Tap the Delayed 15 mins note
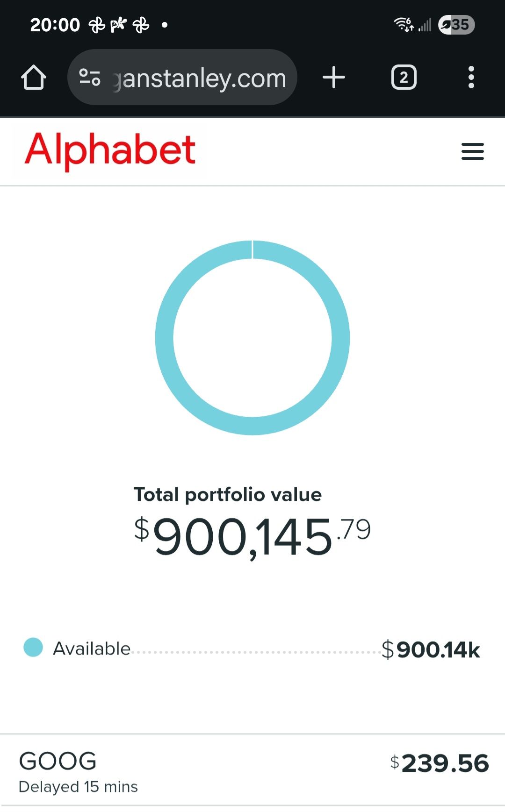This screenshot has width=505, height=812. point(78,787)
